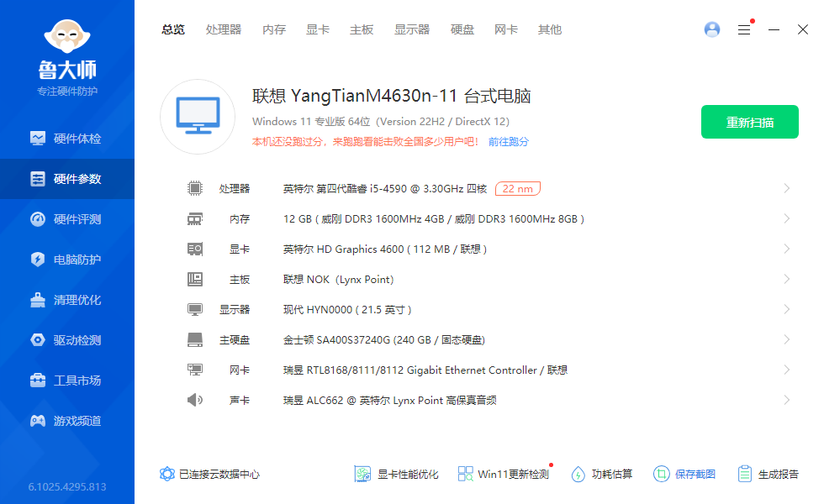Open the hamburger main menu
Image resolution: width=824 pixels, height=504 pixels.
coord(744,29)
